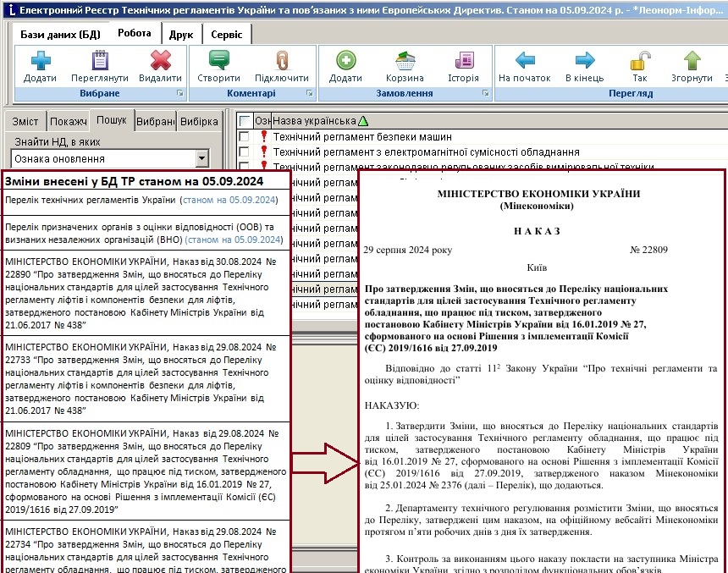
Task: Select the row Технічний регламент з електромагнітної сумісності обладнання
Action: [426, 152]
